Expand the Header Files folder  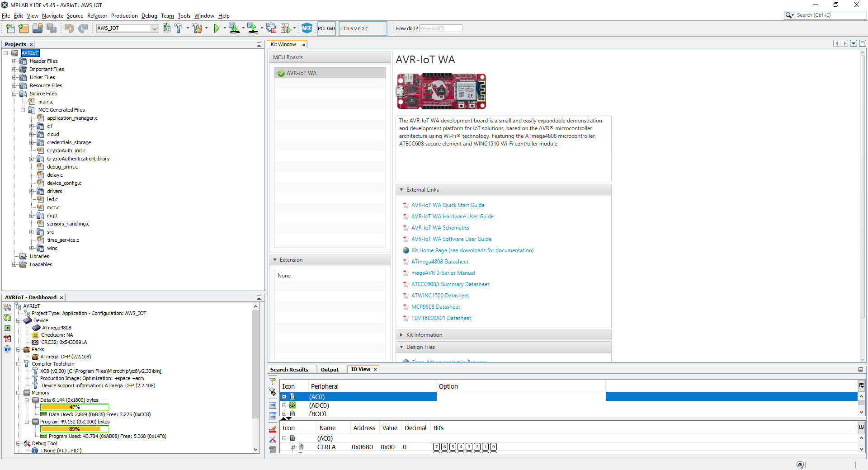point(14,61)
